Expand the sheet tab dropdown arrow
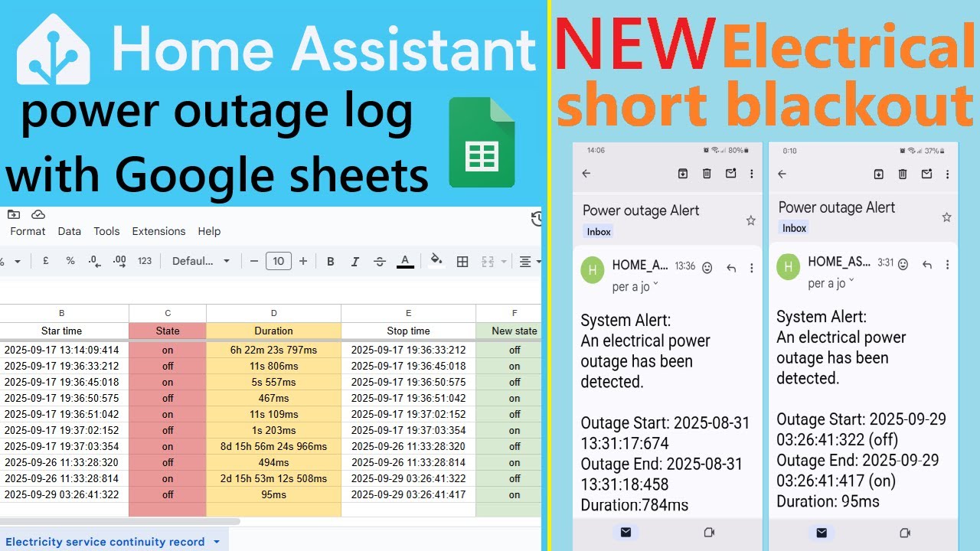The image size is (980, 551). point(216,542)
